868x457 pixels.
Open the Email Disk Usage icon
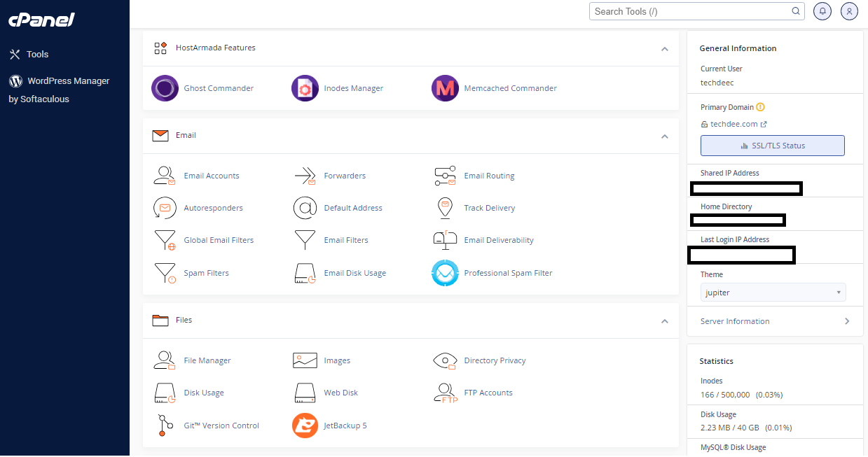(305, 273)
